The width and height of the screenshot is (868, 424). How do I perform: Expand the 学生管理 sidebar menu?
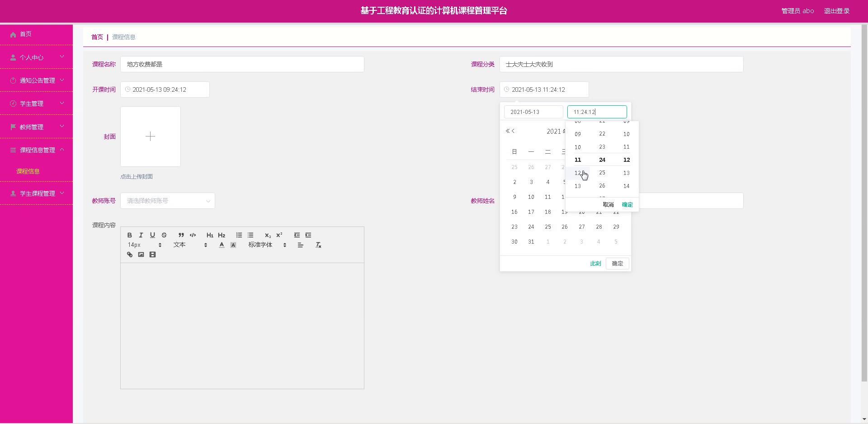pos(36,104)
